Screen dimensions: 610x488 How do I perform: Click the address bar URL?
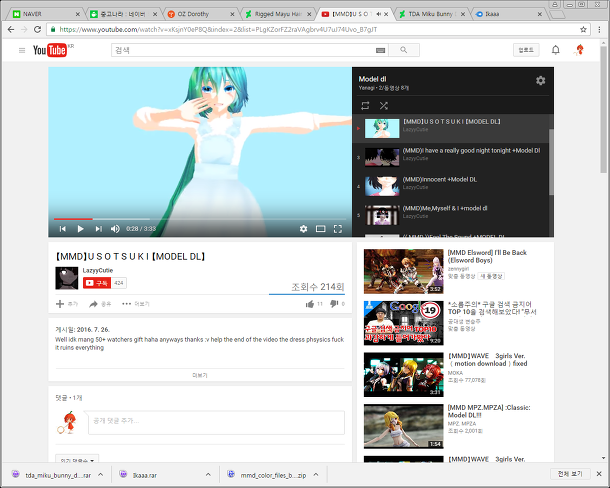(x=218, y=30)
